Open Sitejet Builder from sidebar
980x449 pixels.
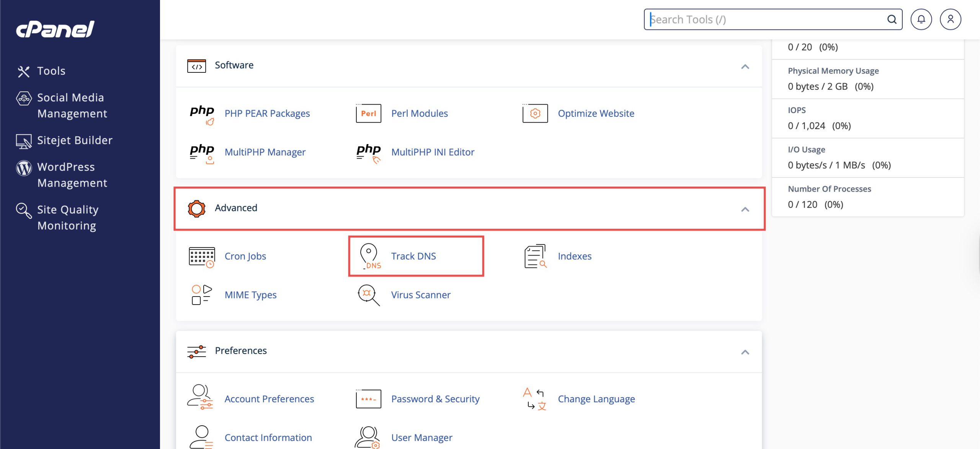tap(75, 140)
